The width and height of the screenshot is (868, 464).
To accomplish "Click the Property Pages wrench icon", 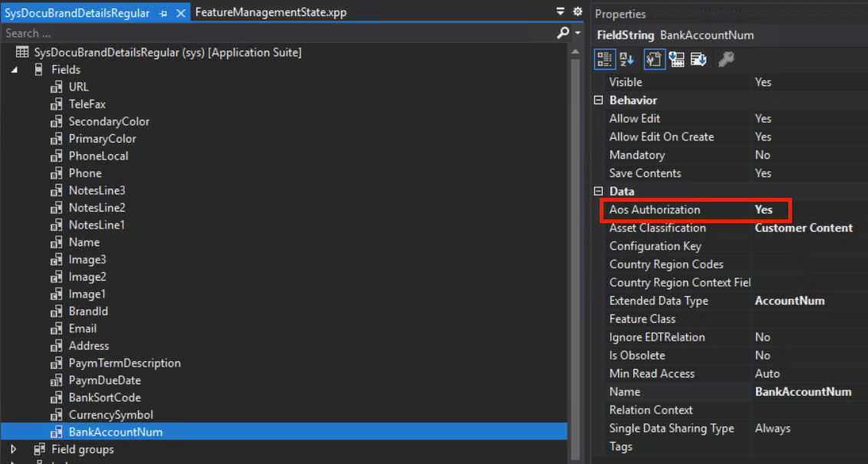I will 653,59.
